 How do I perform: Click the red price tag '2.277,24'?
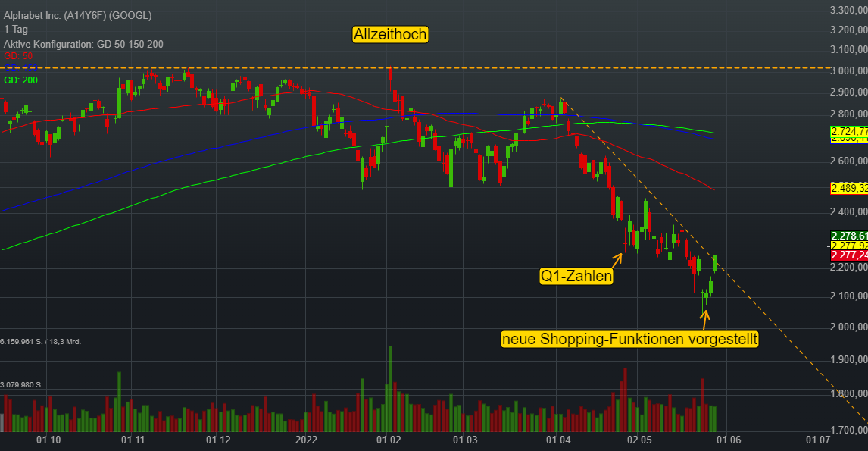[x=849, y=255]
